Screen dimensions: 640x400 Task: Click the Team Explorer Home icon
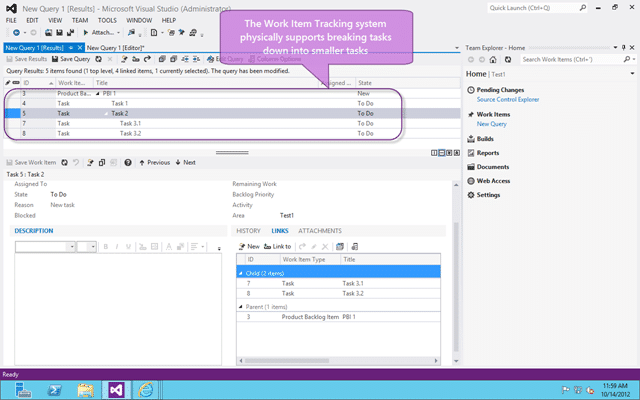pyautogui.click(x=493, y=60)
